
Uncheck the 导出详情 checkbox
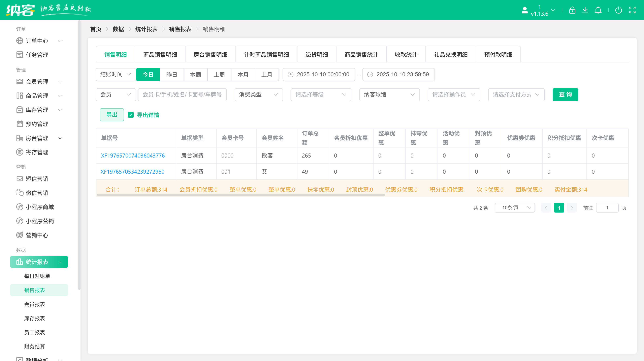[131, 115]
